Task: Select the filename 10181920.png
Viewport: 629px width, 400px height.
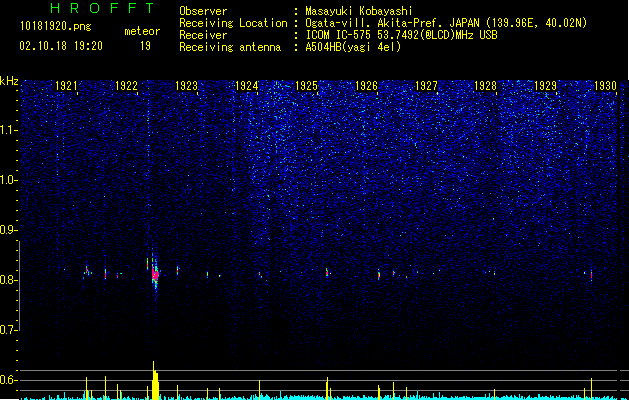Action: coord(56,27)
